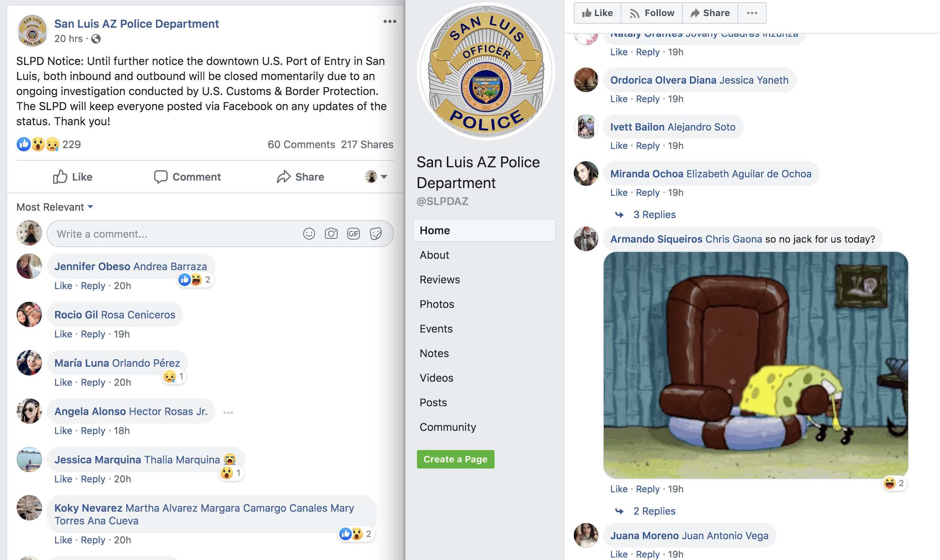Expand 3 Replies under Miranda Ochoa

click(x=654, y=215)
